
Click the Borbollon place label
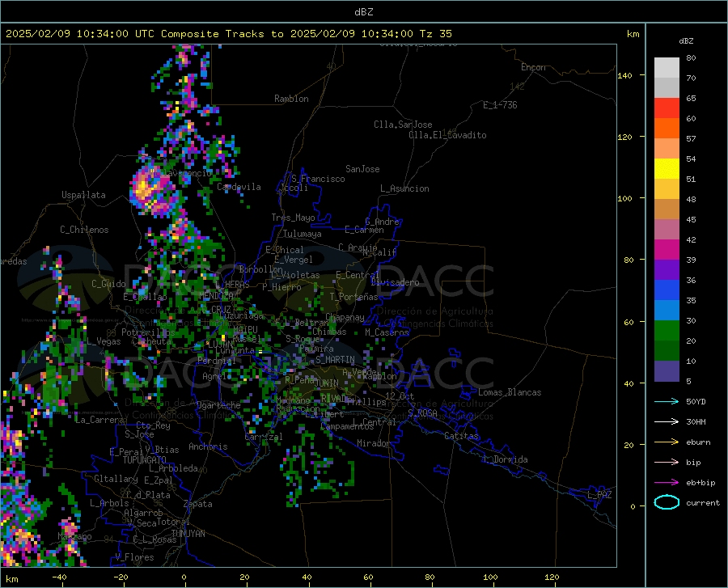pyautogui.click(x=261, y=269)
